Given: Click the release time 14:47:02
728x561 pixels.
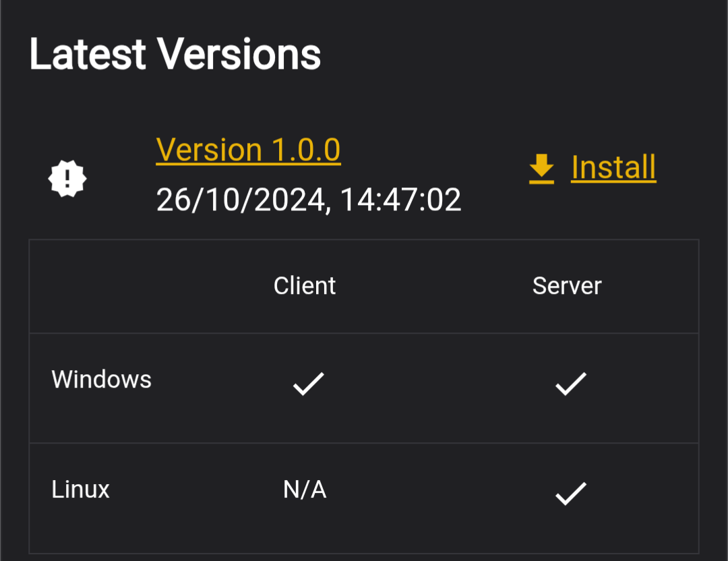Looking at the screenshot, I should (400, 200).
